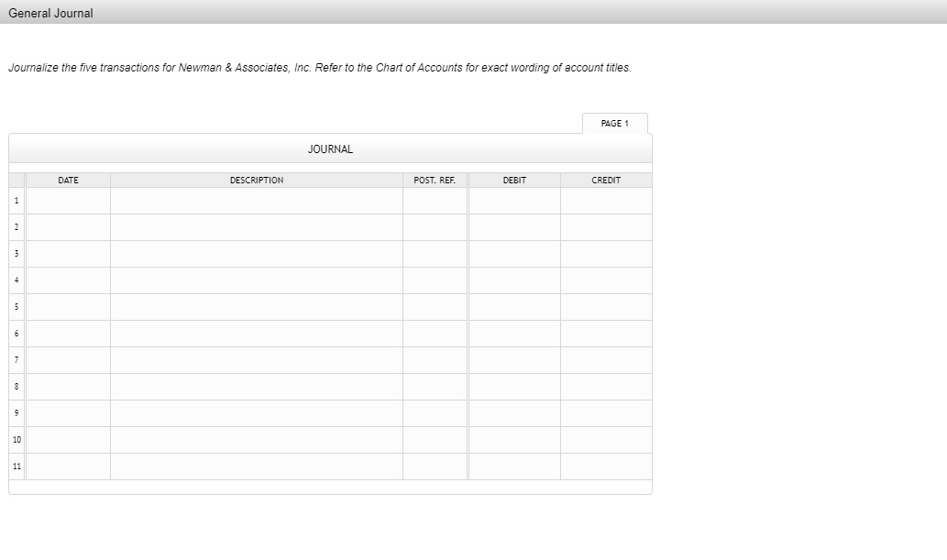Screen dimensions: 947x560
Task: Click the Debit cell in row 1
Action: (x=514, y=201)
